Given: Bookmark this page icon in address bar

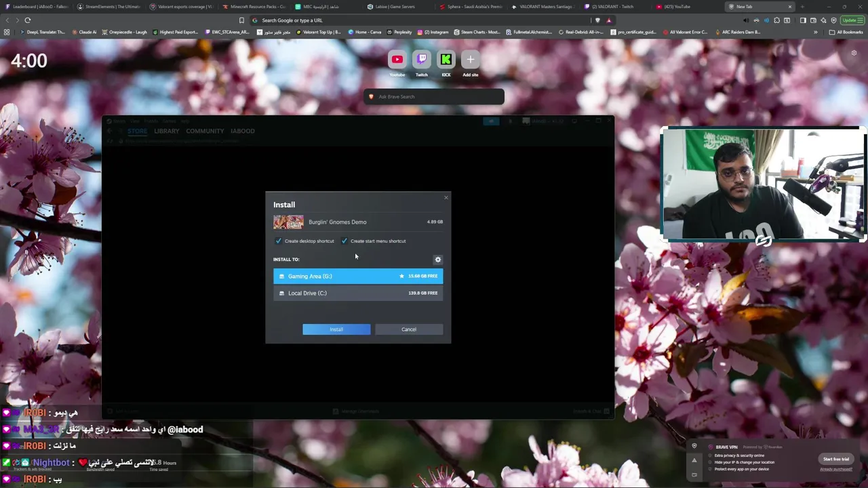Looking at the screenshot, I should click(241, 20).
